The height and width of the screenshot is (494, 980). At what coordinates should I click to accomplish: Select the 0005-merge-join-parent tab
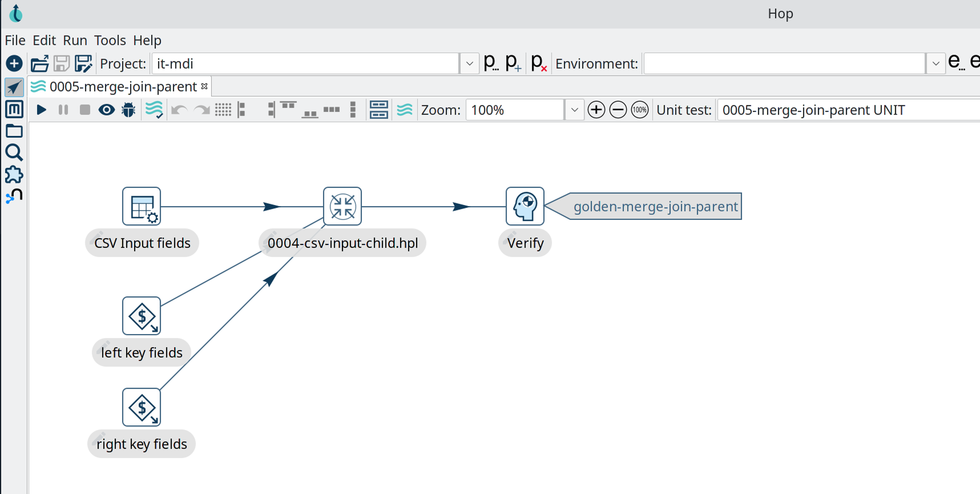(x=122, y=87)
